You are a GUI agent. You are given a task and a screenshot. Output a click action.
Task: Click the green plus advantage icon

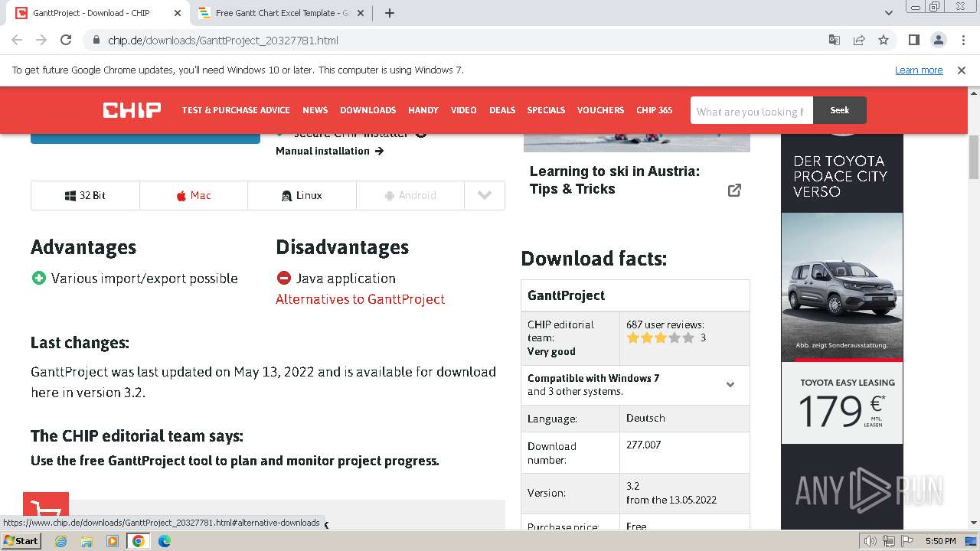[39, 278]
